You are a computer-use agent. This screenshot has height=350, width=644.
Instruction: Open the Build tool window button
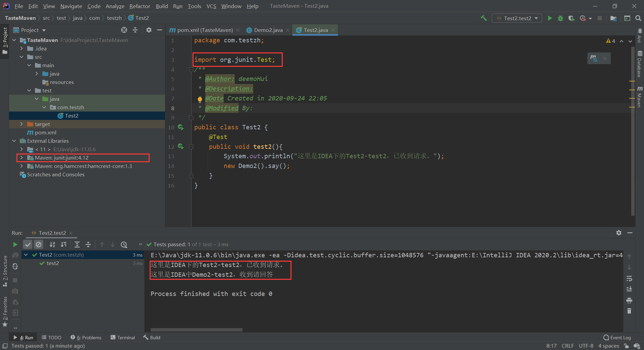(x=152, y=338)
